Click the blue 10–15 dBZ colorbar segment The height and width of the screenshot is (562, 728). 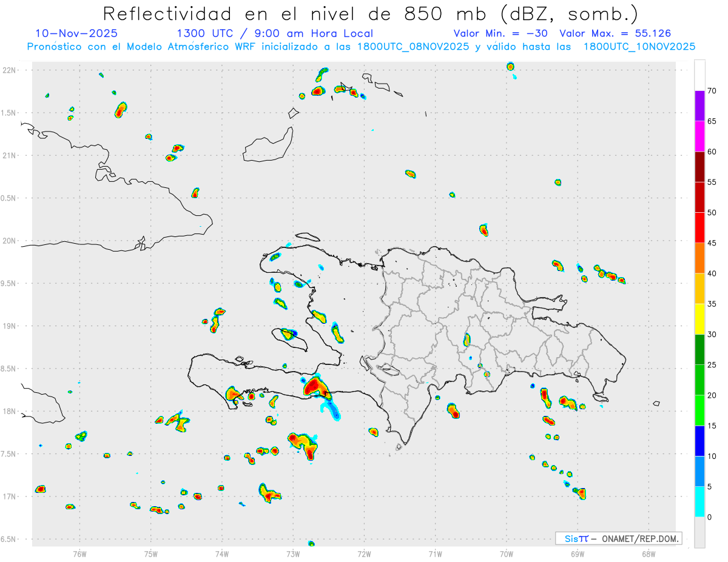point(699,441)
